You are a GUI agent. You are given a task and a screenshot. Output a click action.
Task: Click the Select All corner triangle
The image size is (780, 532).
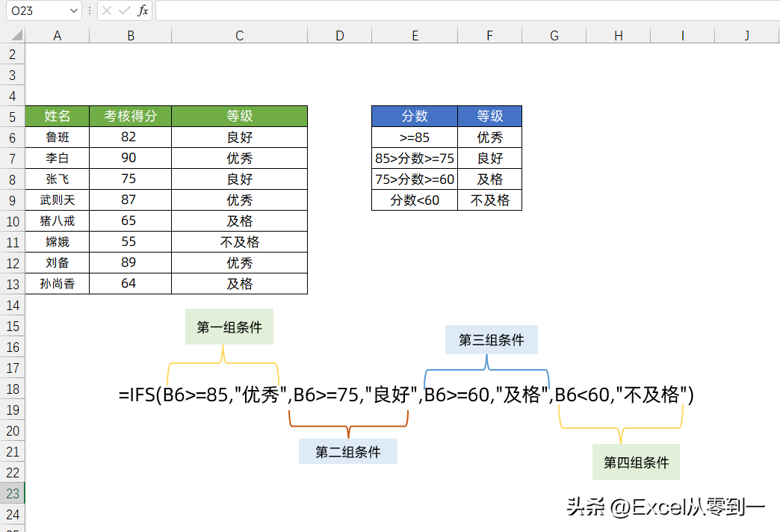coord(17,35)
